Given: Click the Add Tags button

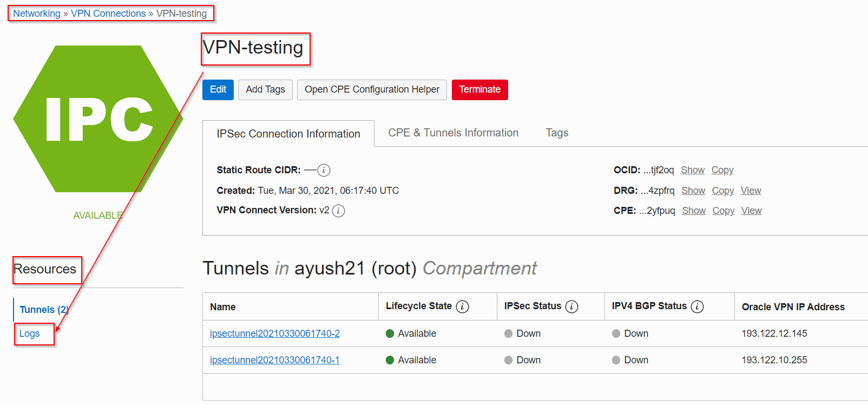Looking at the screenshot, I should (x=265, y=90).
